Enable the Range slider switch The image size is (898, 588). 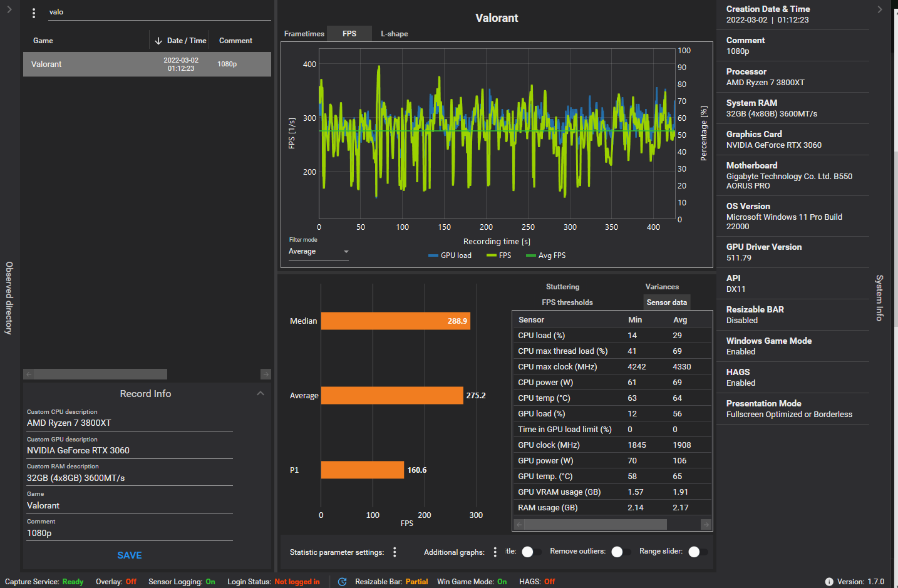tap(698, 552)
